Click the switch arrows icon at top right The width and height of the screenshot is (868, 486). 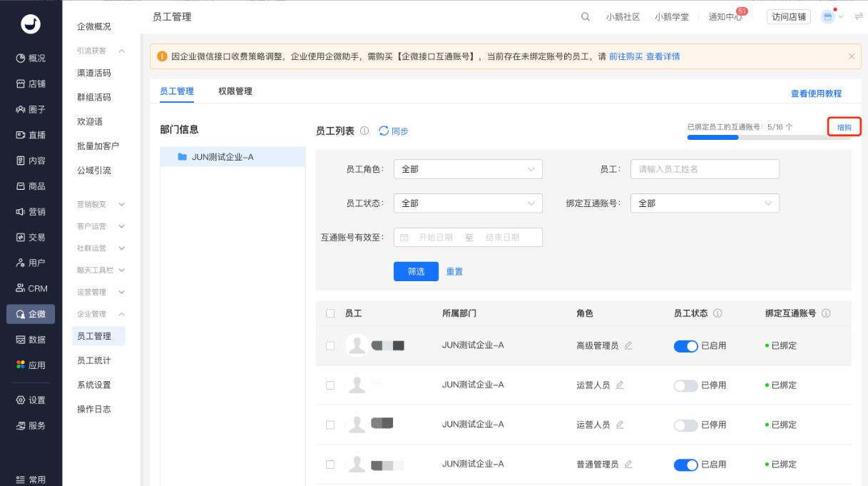858,16
